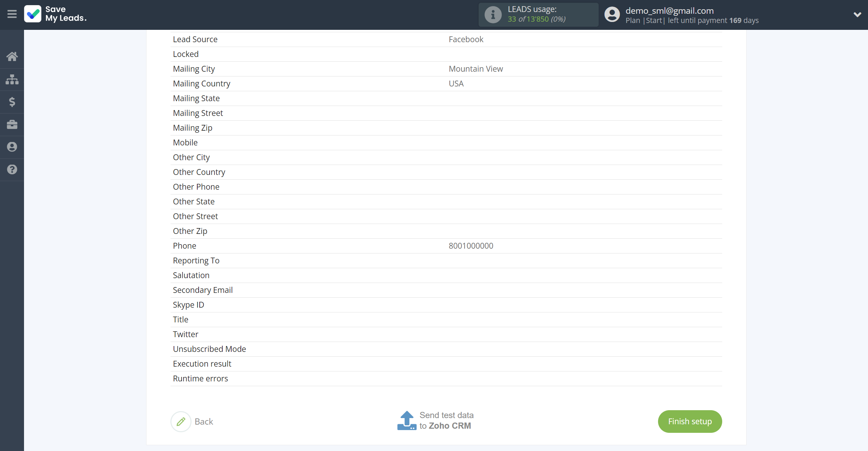Select the Other Street label
This screenshot has width=868, height=451.
point(196,216)
